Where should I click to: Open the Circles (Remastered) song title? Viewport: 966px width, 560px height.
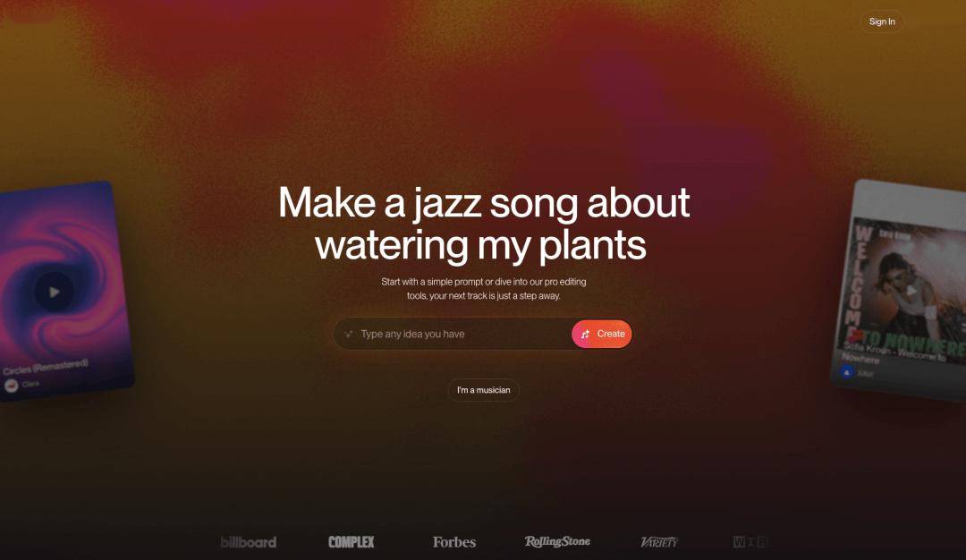(x=46, y=367)
